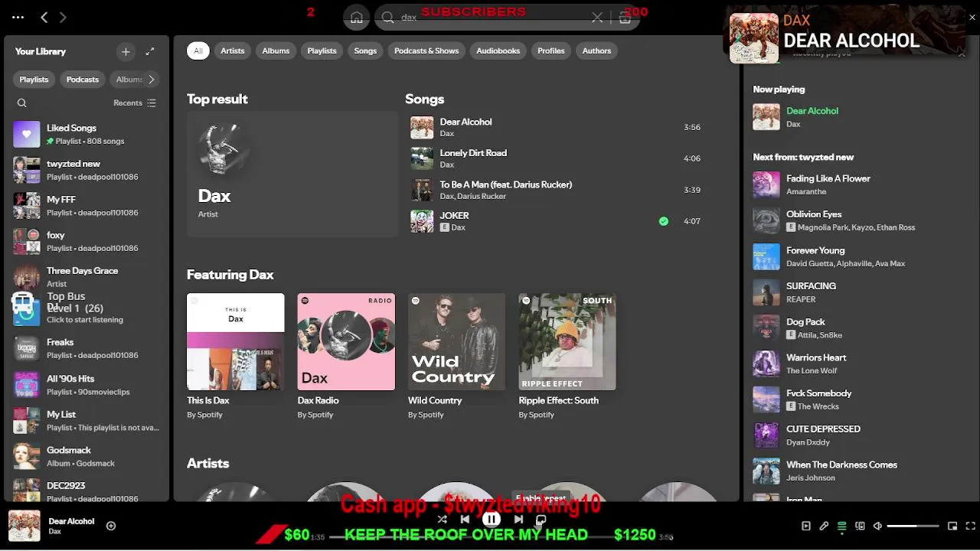Pause the current song

492,519
